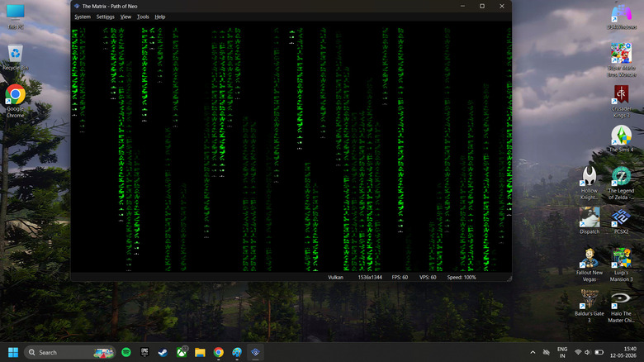Open the Wi-Fi network tray icon
The width and height of the screenshot is (644, 362).
578,353
